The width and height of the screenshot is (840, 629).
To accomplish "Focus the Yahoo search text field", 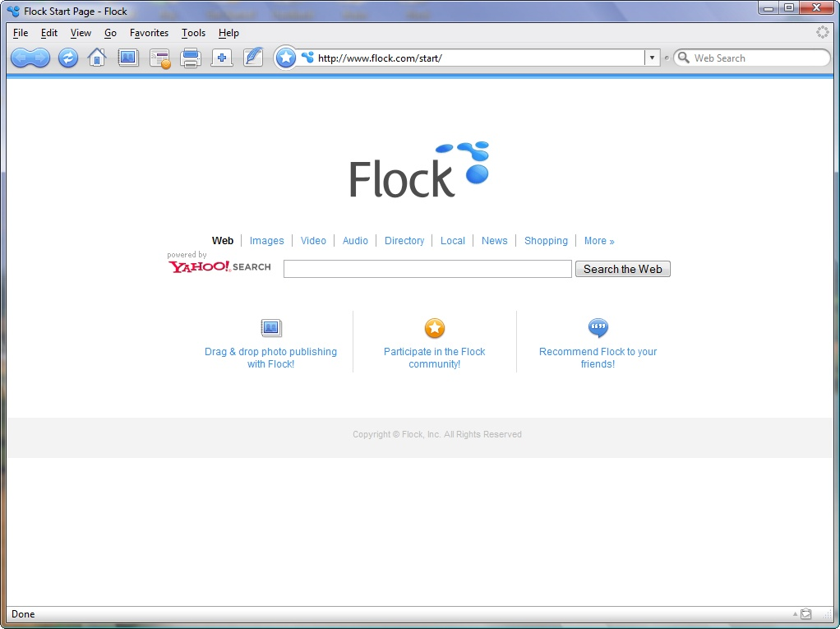I will (427, 269).
